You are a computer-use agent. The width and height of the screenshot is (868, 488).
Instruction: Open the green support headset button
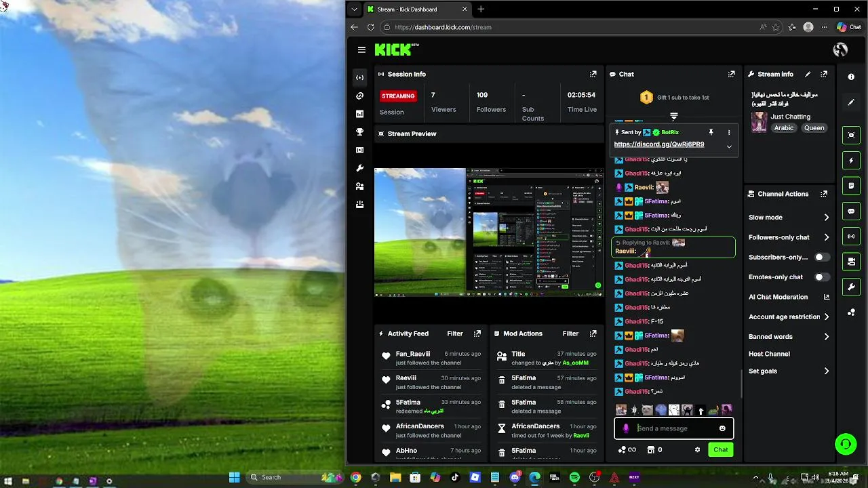[846, 445]
